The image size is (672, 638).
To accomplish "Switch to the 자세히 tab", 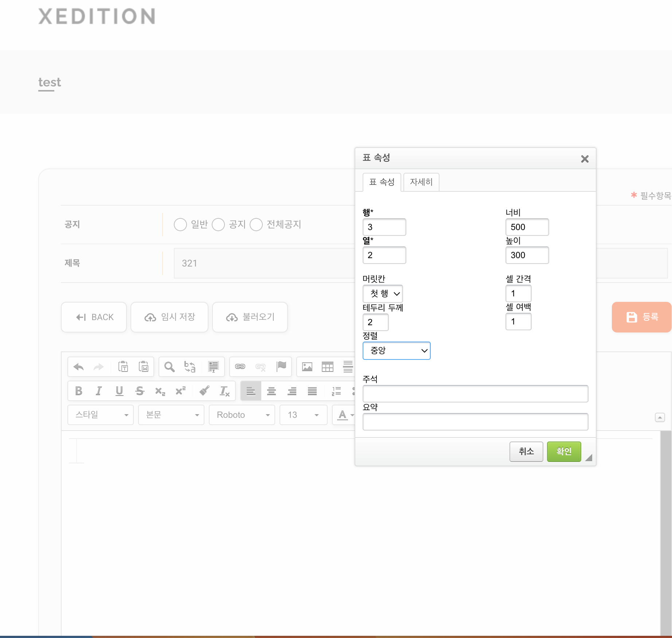I will [421, 182].
